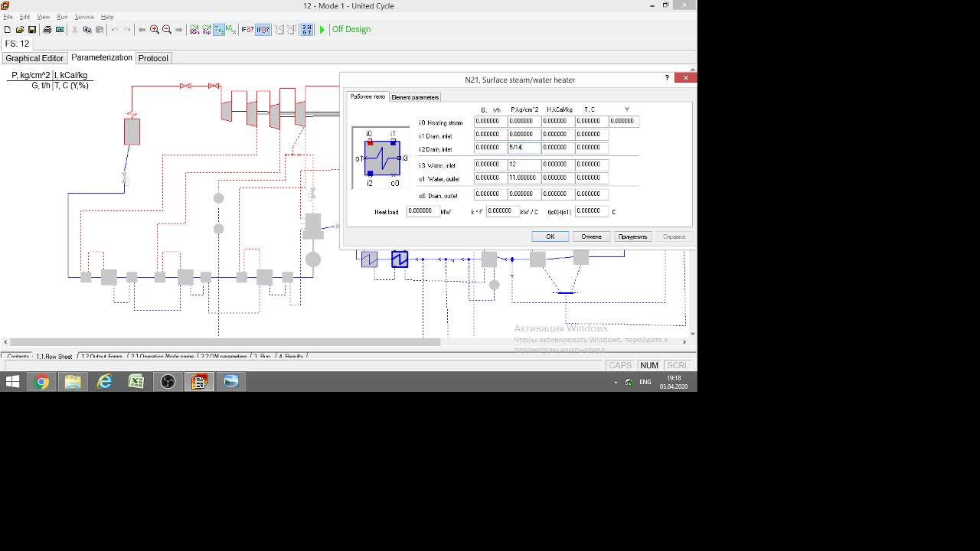Open the Element parameters dialog tab

415,97
